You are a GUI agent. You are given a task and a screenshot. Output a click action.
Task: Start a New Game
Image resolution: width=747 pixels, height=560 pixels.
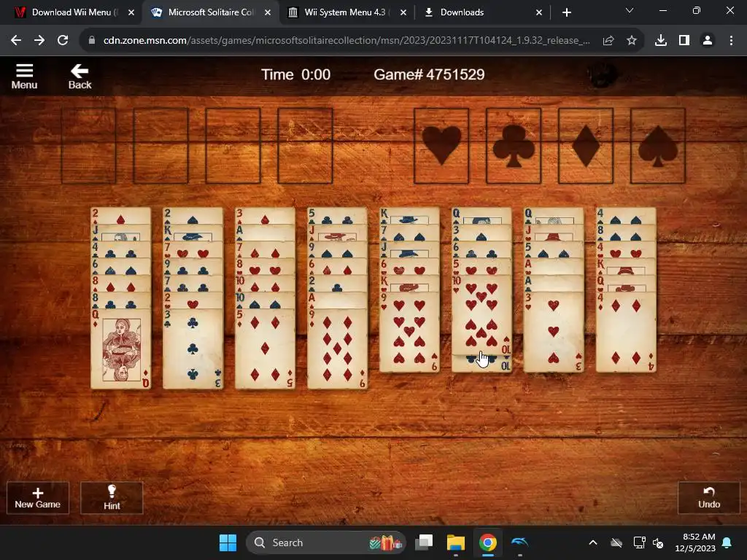[38, 497]
